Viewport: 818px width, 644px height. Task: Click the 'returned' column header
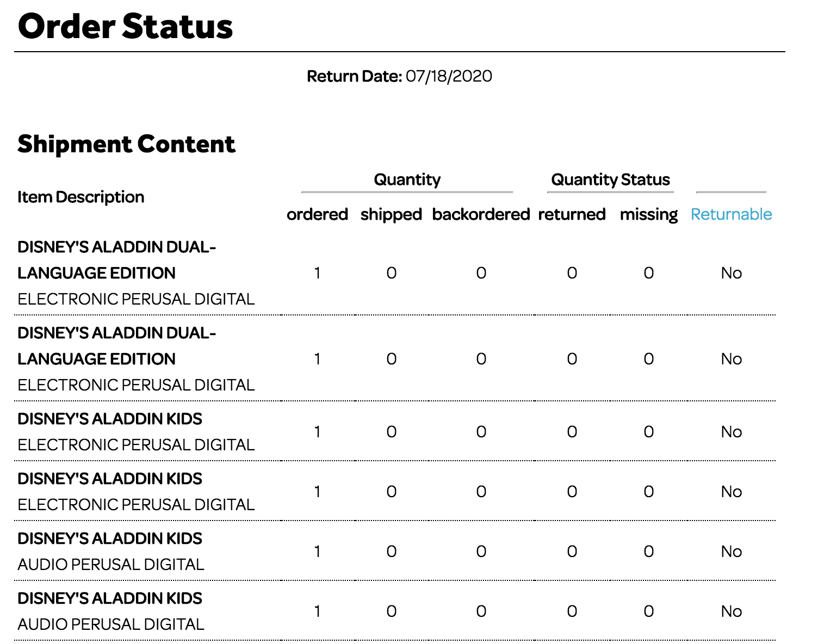[572, 214]
